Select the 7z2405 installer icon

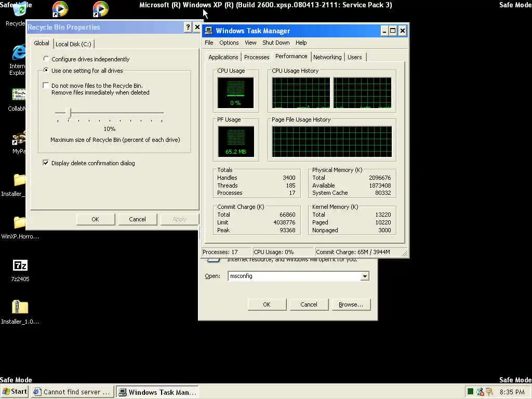20,265
